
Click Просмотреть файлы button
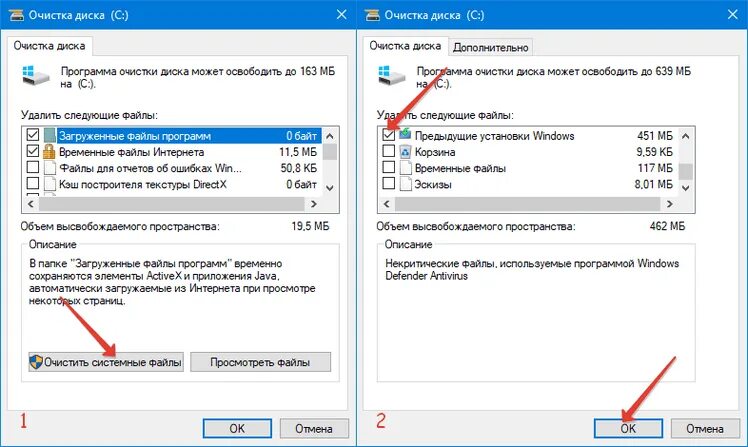pos(260,363)
